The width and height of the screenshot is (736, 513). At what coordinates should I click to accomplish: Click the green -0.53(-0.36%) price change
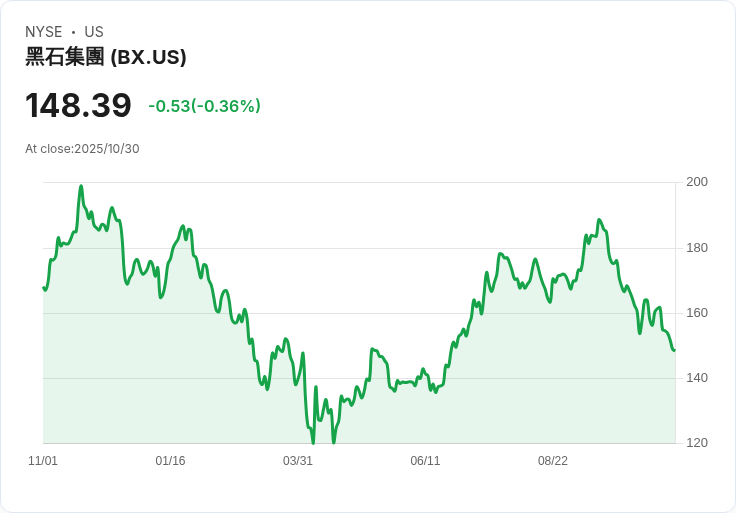204,106
